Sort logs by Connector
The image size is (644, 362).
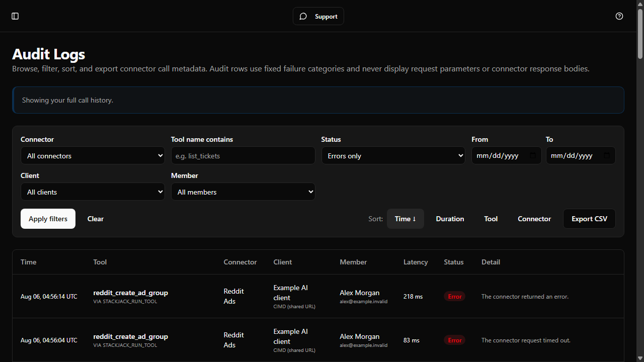[x=534, y=219]
